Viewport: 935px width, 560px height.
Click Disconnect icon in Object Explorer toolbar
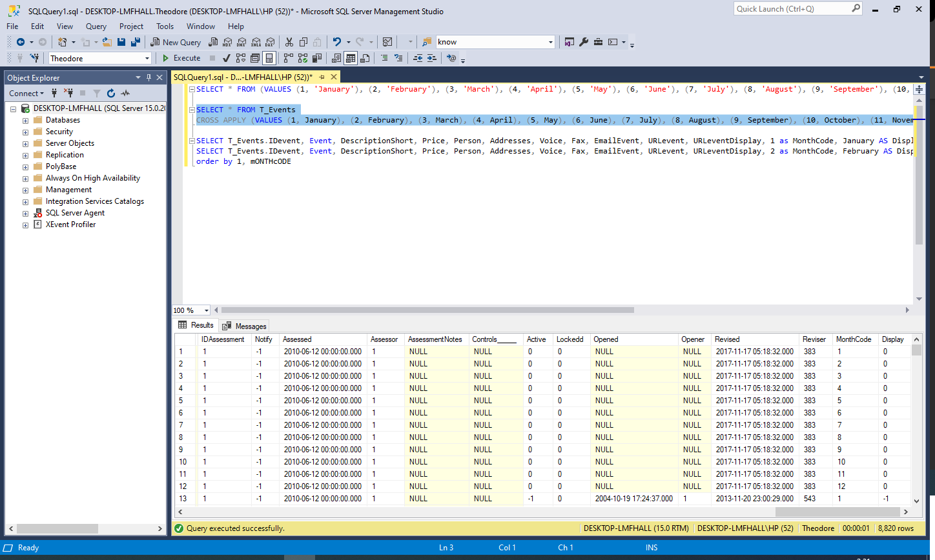[x=68, y=94]
